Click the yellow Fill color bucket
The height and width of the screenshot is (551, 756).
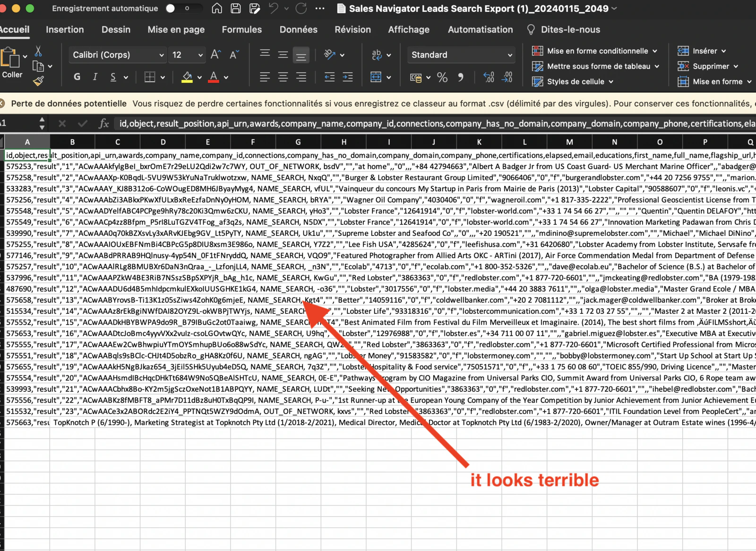pyautogui.click(x=187, y=77)
